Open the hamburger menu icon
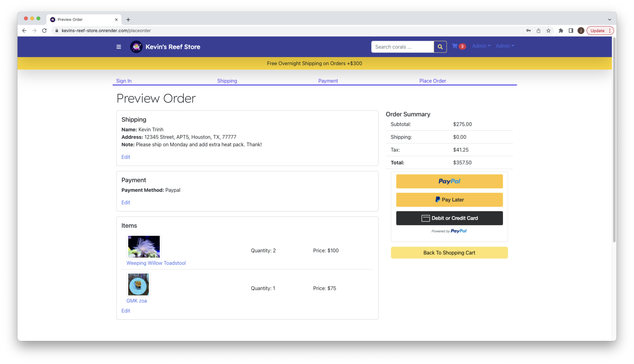 tap(119, 47)
